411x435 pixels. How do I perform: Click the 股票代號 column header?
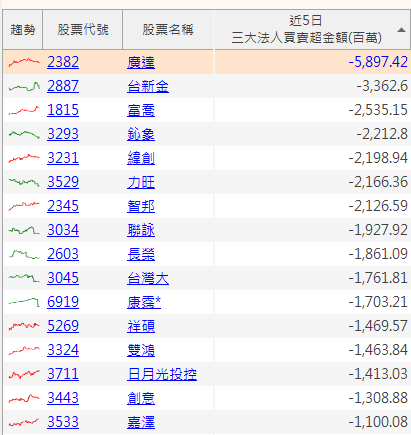click(x=82, y=29)
